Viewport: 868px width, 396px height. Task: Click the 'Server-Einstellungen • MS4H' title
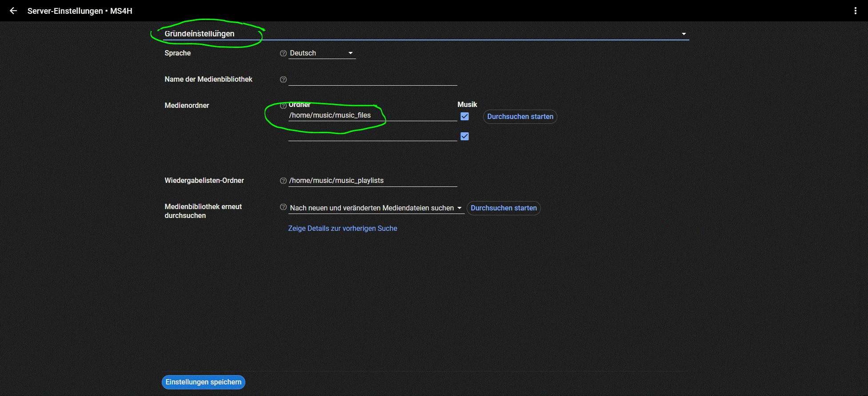click(80, 11)
